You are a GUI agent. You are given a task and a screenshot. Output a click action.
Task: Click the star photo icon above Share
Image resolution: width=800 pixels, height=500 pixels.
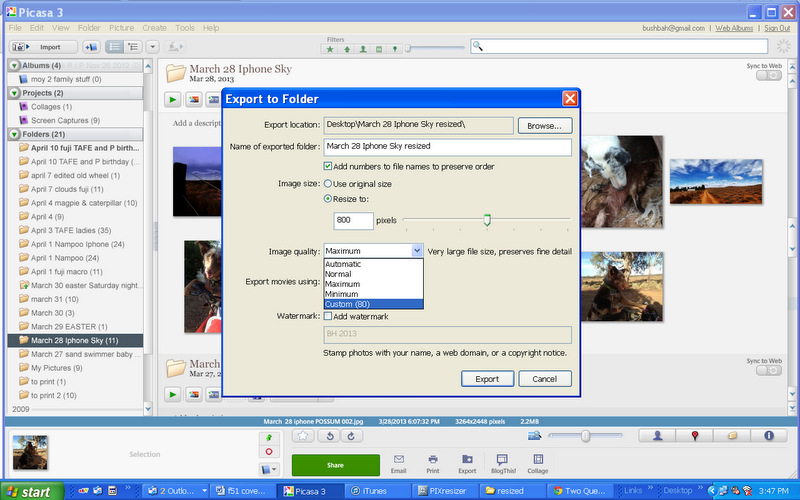[305, 436]
